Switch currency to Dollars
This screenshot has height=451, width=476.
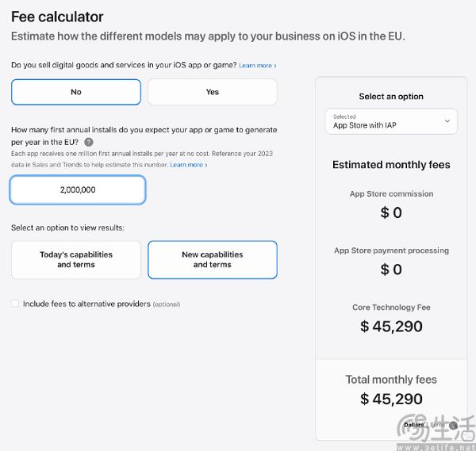tap(413, 425)
